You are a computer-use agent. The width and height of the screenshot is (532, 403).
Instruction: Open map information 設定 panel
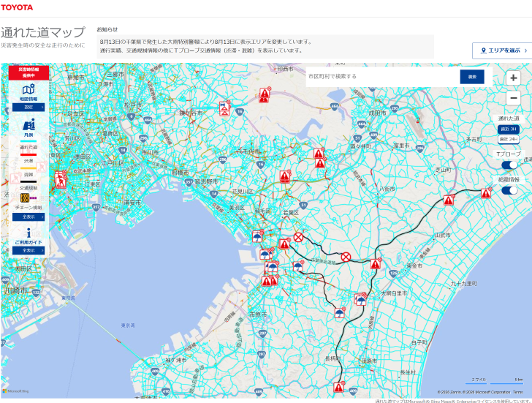click(x=28, y=108)
